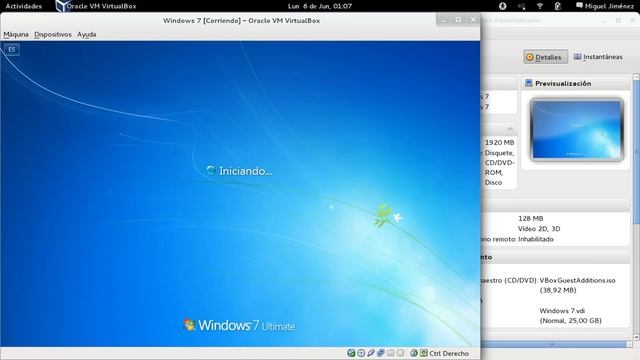Image resolution: width=640 pixels, height=360 pixels.
Task: Click the (Normal, 25,00 GB) text
Action: click(570, 321)
